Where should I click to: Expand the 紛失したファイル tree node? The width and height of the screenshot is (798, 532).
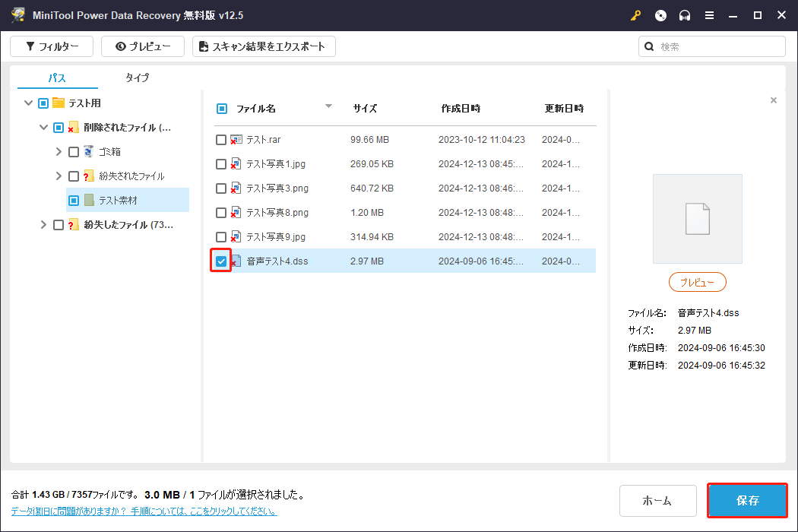[43, 224]
